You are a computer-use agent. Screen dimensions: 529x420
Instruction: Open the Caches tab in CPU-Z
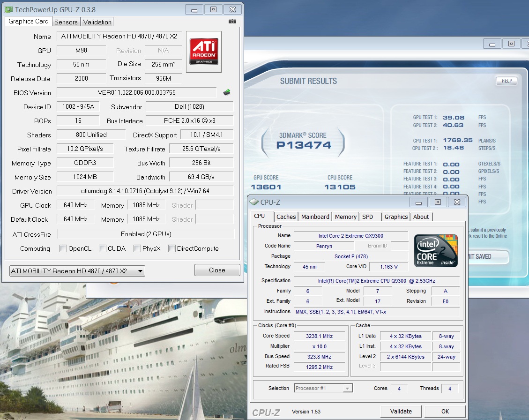pyautogui.click(x=286, y=217)
